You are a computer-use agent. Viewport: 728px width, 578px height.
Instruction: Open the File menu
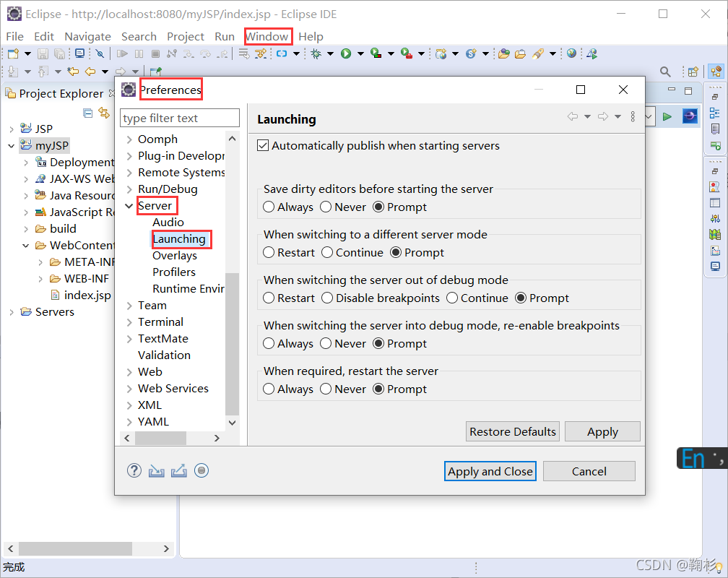point(14,36)
